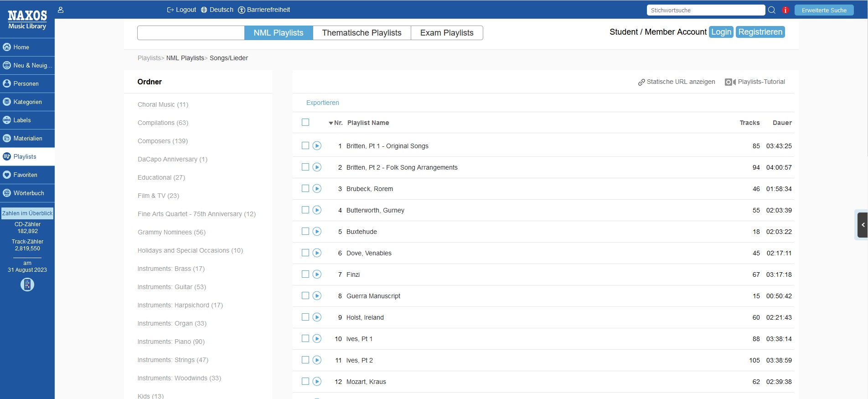Image resolution: width=868 pixels, height=399 pixels.
Task: Play the Buxtehude playlist
Action: pos(317,232)
